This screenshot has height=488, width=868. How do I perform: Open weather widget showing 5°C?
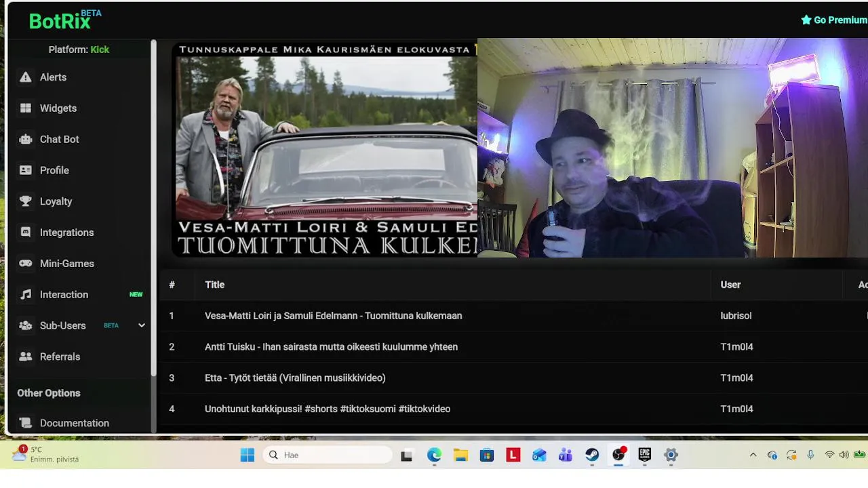46,454
